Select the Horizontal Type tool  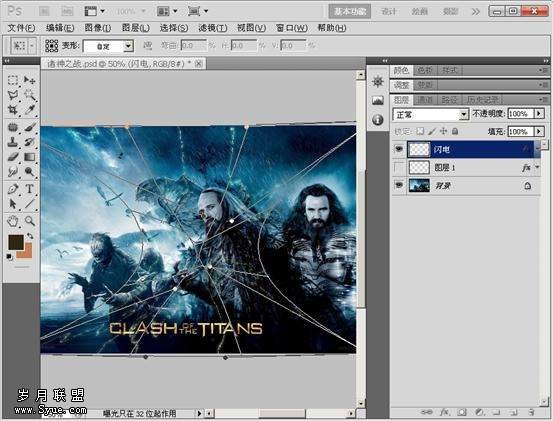point(30,189)
